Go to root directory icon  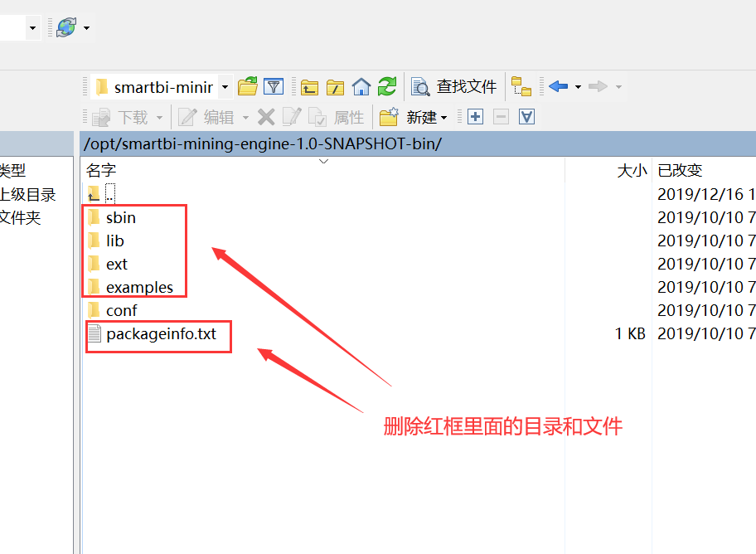335,88
